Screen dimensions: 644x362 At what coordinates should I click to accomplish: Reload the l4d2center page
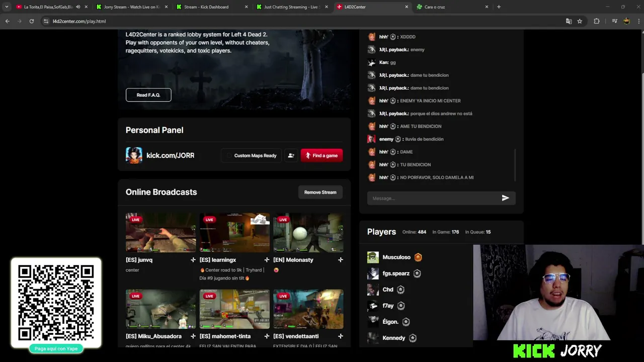tap(31, 21)
